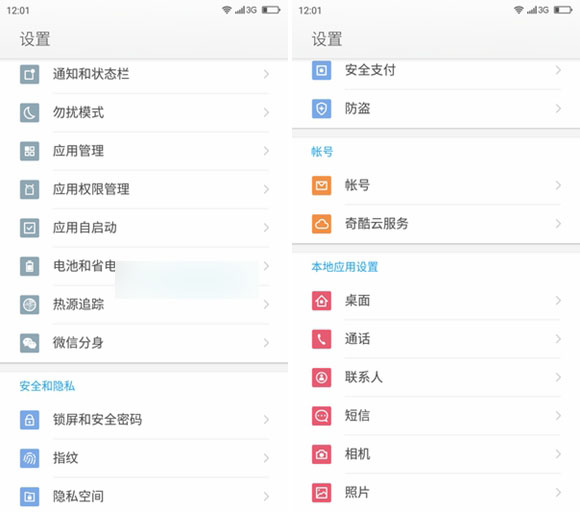Tap the 设置 title on left screen
Viewport: 580px width, 512px height.
[35, 39]
